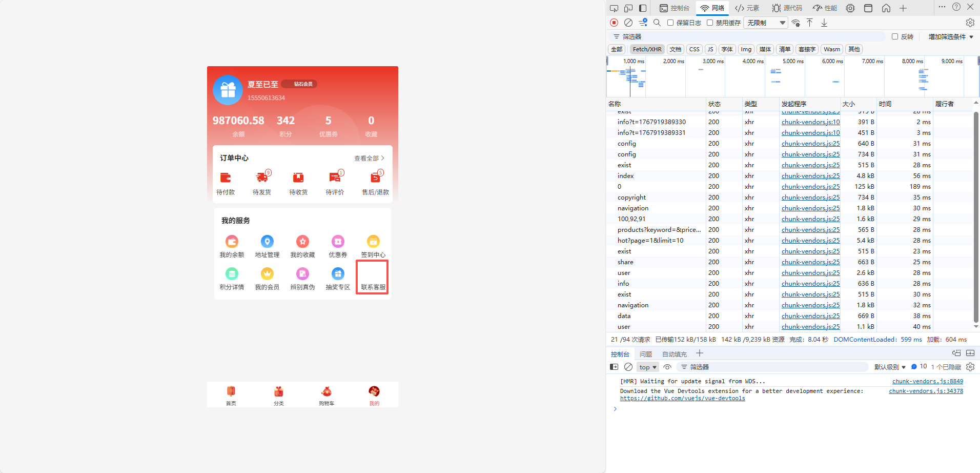This screenshot has width=980, height=473.
Task: Go to 购物车 cart in bottom nav
Action: click(x=326, y=396)
